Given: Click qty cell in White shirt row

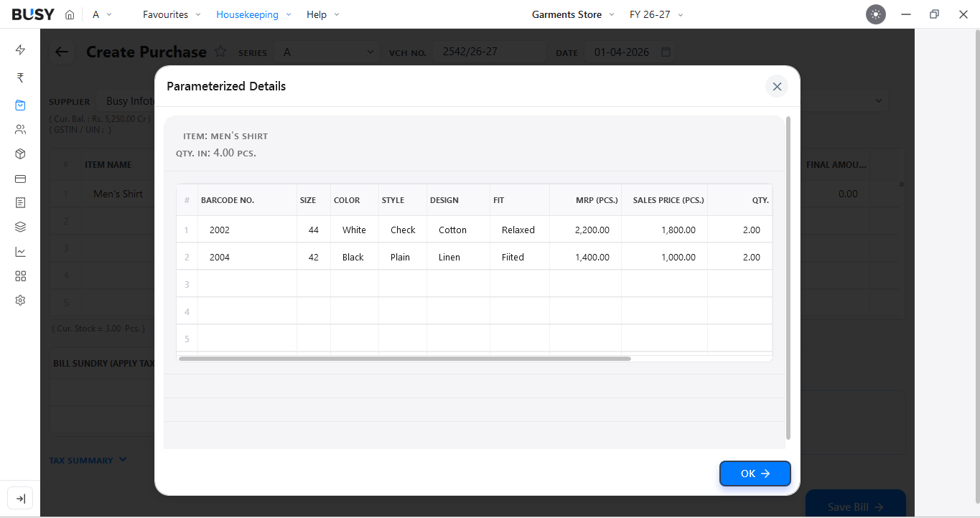Looking at the screenshot, I should click(740, 230).
